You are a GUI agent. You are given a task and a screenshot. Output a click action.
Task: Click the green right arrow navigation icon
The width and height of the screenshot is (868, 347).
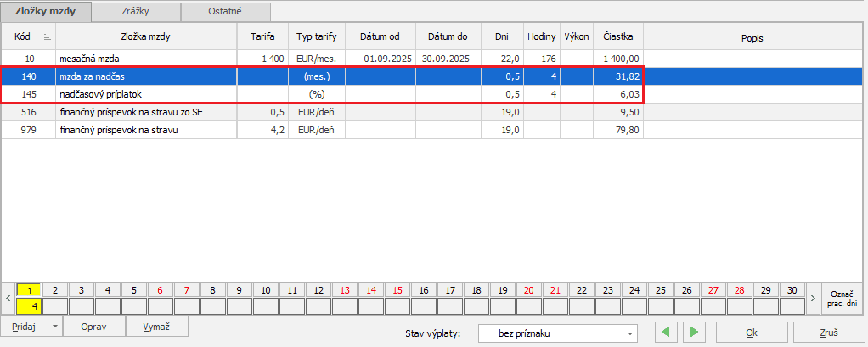pyautogui.click(x=695, y=333)
